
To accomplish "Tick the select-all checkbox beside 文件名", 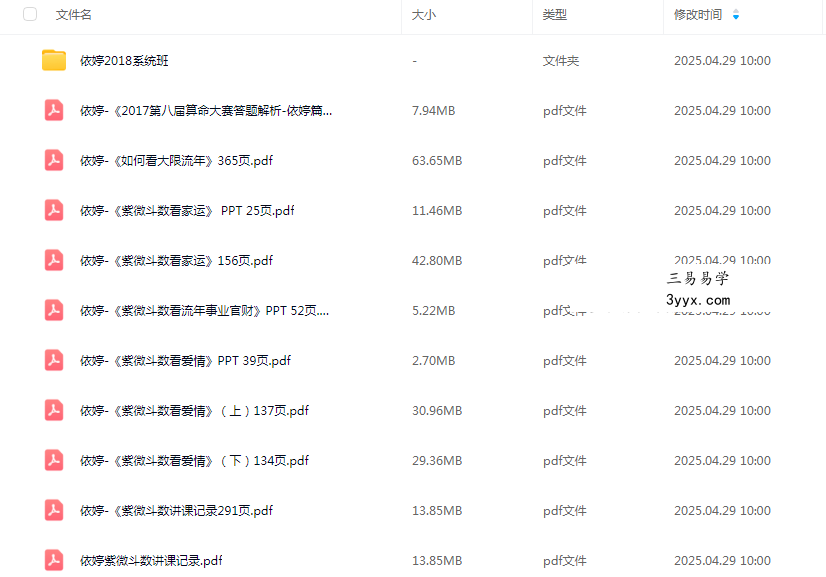I will point(30,14).
